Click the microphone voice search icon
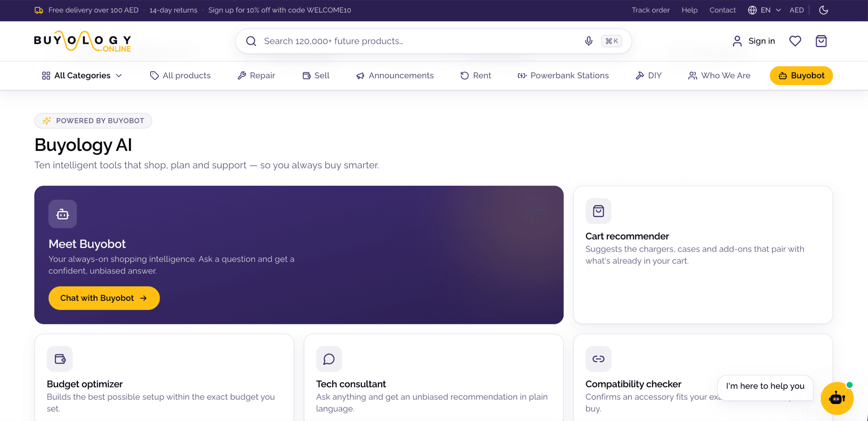 [x=589, y=41]
